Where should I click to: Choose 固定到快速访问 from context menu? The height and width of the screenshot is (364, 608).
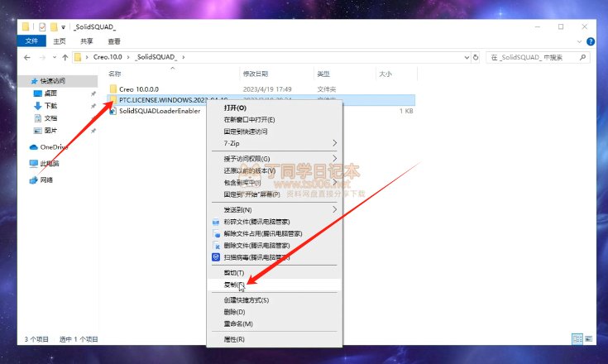[275, 132]
